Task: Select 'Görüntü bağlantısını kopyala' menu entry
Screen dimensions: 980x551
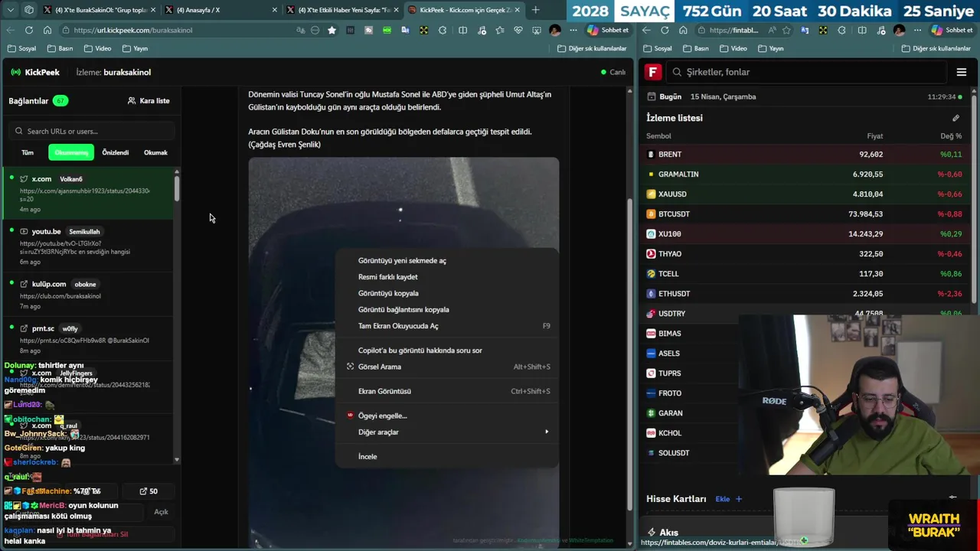Action: 446,309
